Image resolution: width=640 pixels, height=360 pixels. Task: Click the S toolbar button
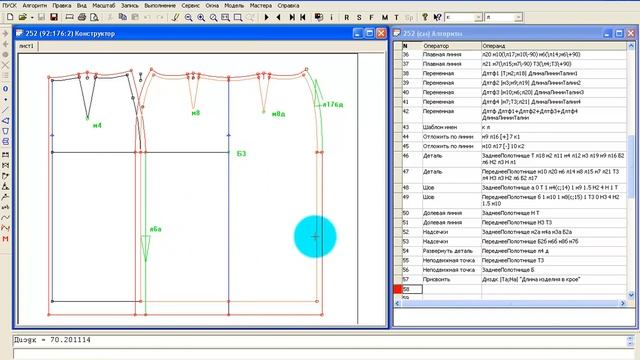point(359,17)
